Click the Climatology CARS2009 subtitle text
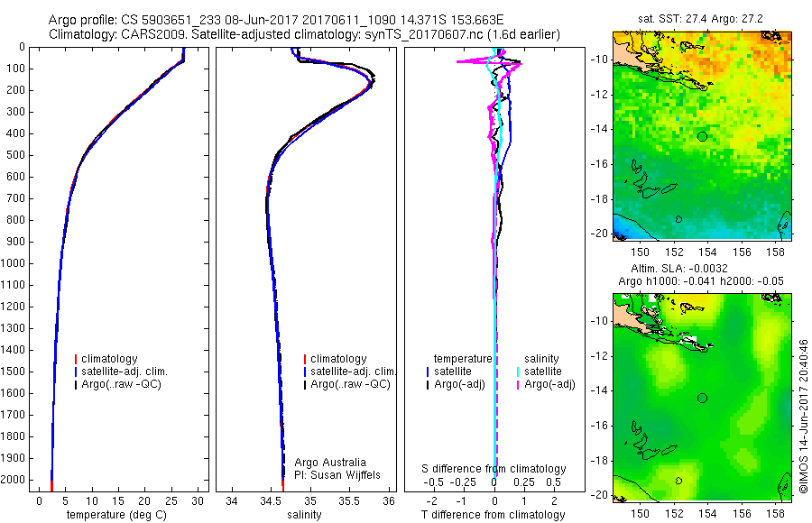 pos(305,34)
